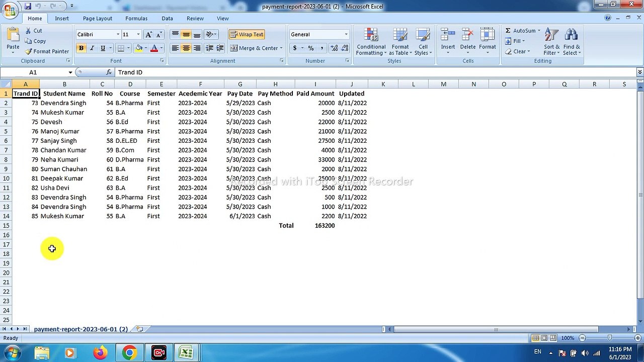This screenshot has width=644, height=362.
Task: Decrease the cell indent
Action: [x=209, y=48]
